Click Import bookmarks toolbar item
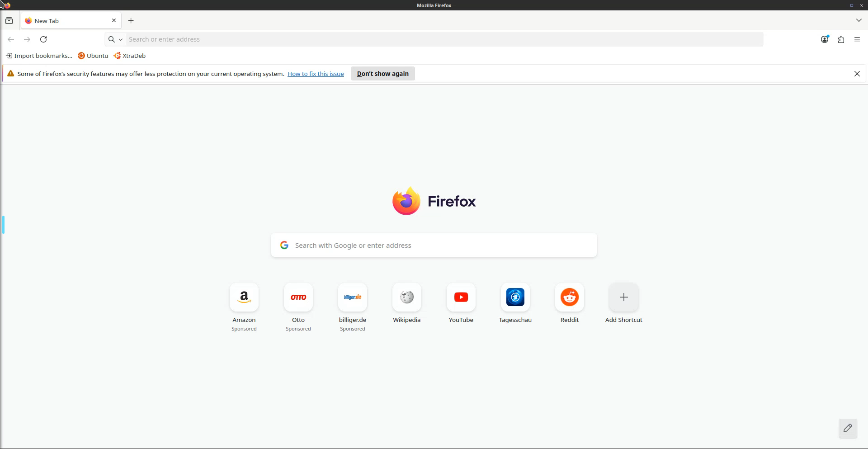Viewport: 868px width, 449px height. [x=39, y=56]
